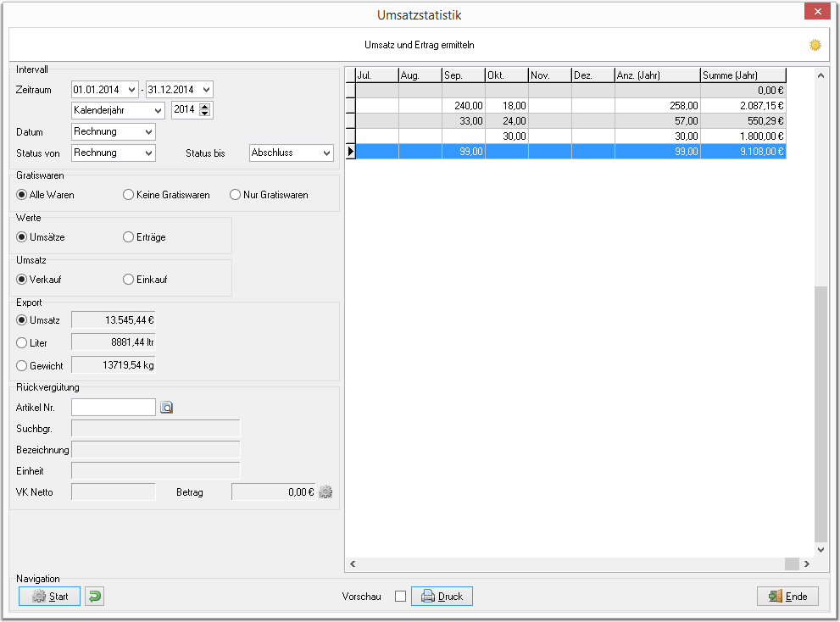Image resolution: width=840 pixels, height=622 pixels.
Task: Click cell 18,00 in Okt. column
Action: pyautogui.click(x=507, y=106)
